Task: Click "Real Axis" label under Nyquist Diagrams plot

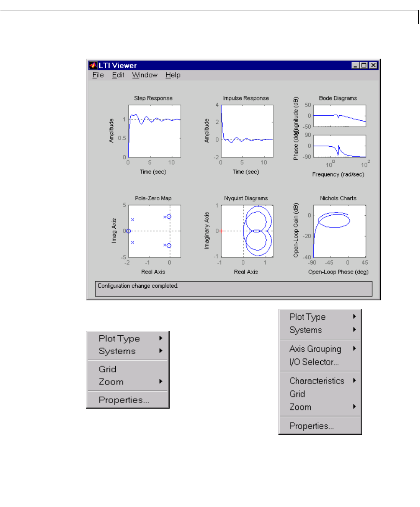Action: point(246,272)
